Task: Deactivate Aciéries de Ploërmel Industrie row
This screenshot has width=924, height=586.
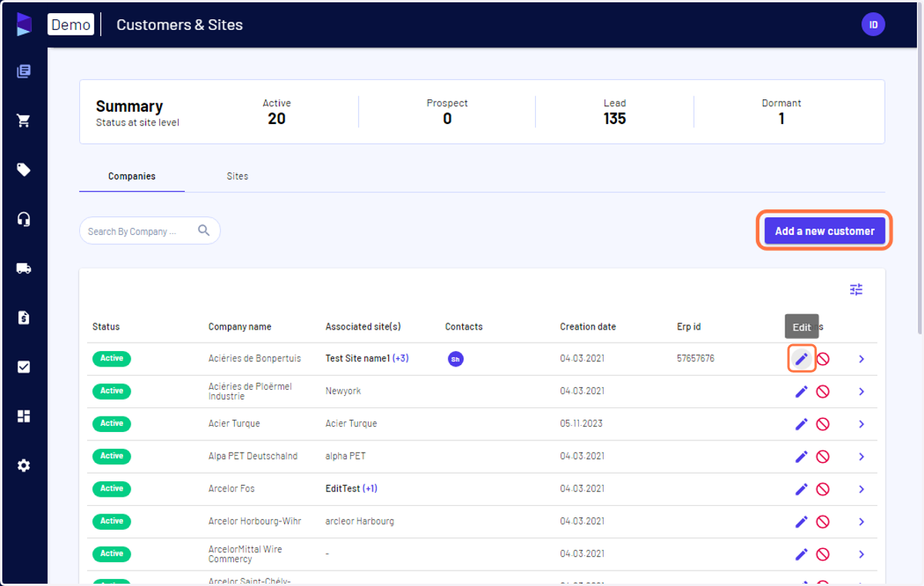Action: tap(822, 391)
